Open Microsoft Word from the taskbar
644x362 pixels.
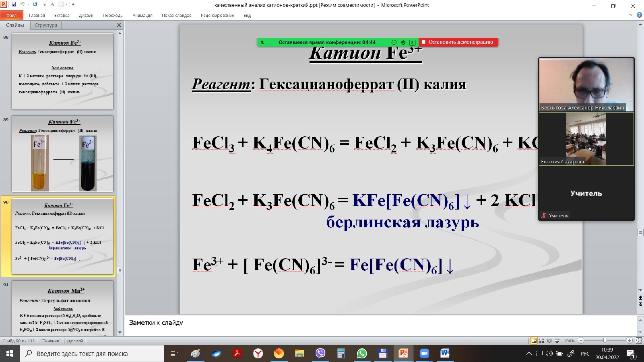pyautogui.click(x=444, y=354)
